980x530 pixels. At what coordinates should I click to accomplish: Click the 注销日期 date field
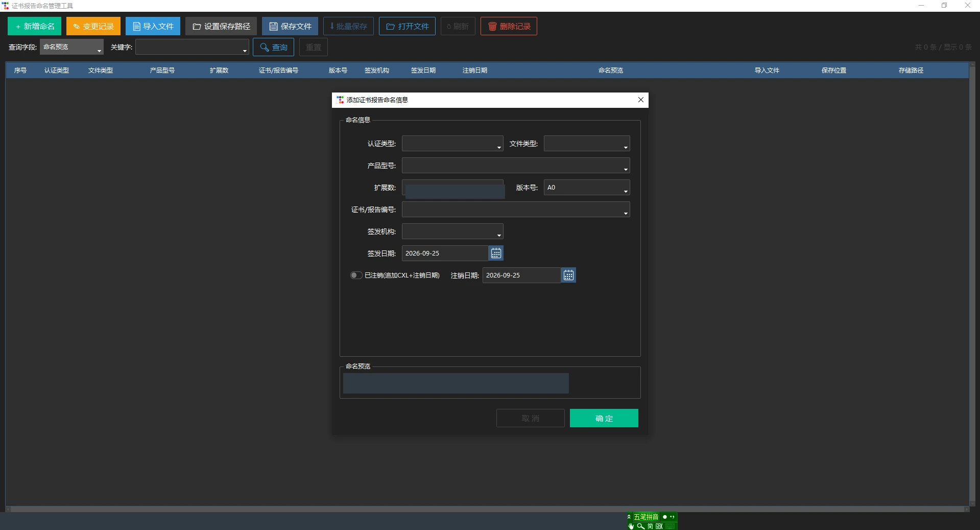click(521, 275)
